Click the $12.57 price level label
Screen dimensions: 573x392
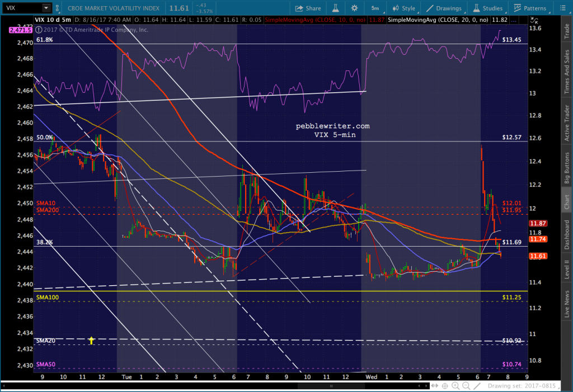click(x=511, y=138)
